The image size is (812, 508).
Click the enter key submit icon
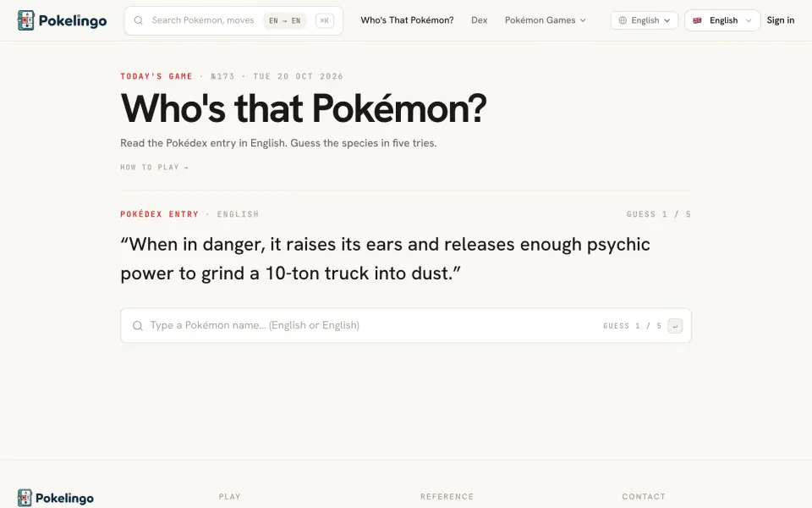(x=675, y=325)
